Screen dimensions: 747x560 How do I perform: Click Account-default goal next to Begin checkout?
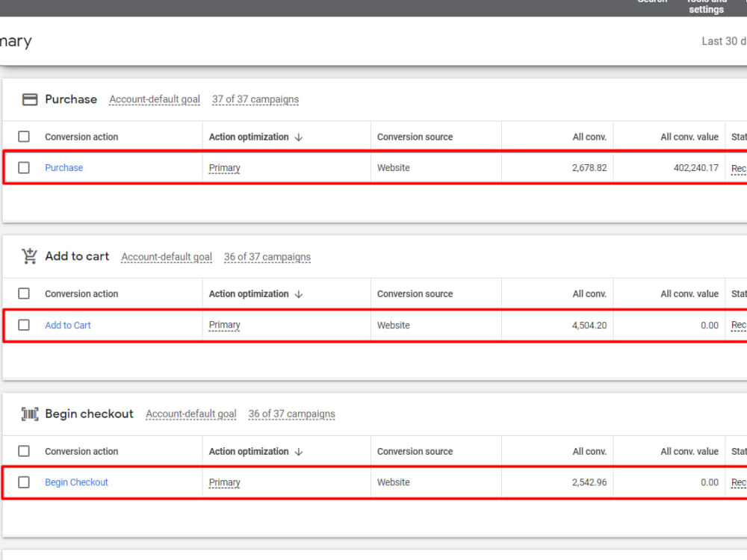point(191,414)
